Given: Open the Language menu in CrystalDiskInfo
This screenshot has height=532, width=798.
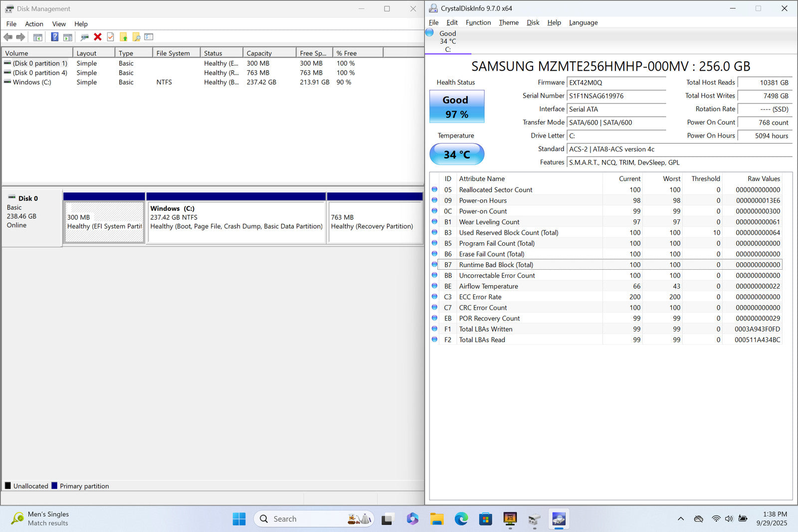Looking at the screenshot, I should coord(583,22).
